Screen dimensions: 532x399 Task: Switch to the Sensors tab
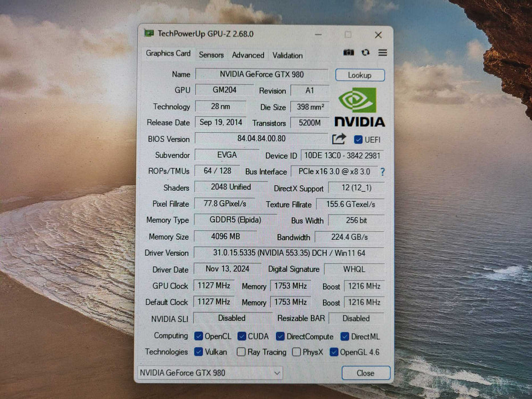point(210,55)
